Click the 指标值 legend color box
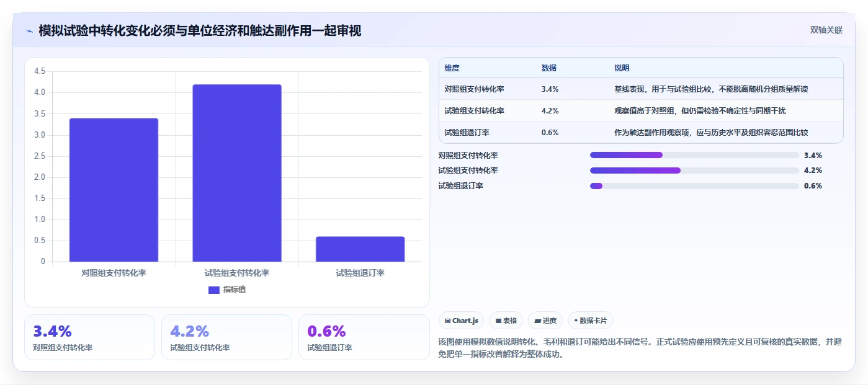Image resolution: width=868 pixels, height=385 pixels. point(214,290)
